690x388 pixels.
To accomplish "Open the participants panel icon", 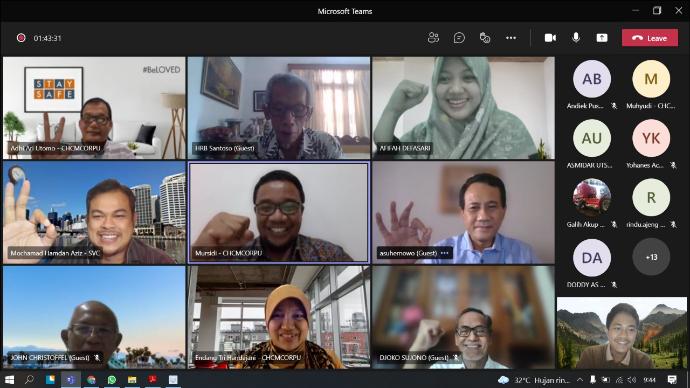I will [x=433, y=38].
